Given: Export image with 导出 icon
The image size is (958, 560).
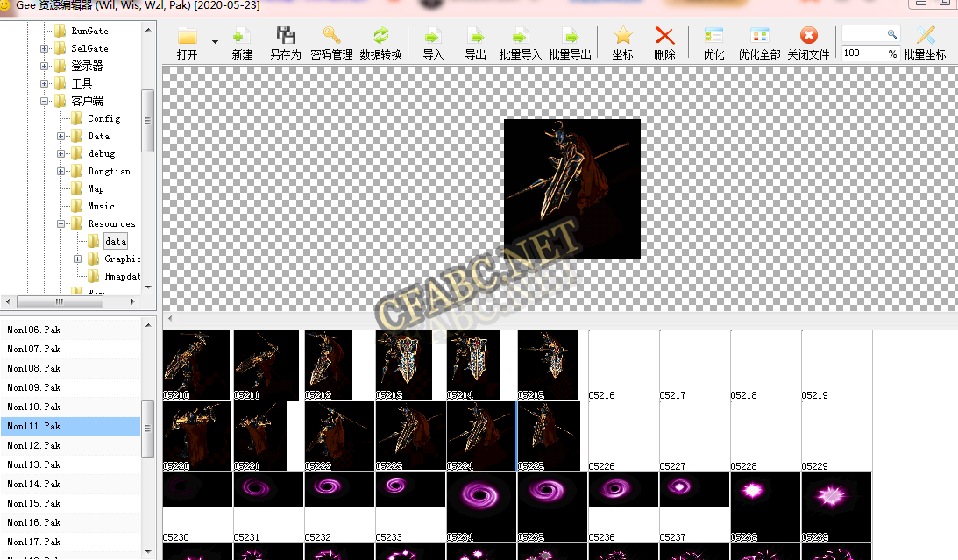Looking at the screenshot, I should [x=475, y=43].
